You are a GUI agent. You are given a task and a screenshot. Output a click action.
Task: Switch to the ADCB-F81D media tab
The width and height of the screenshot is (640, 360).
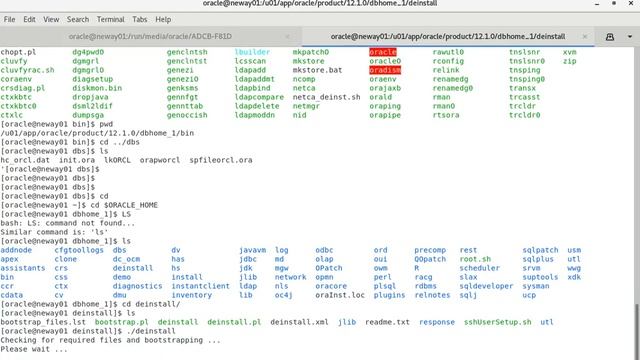pos(150,36)
